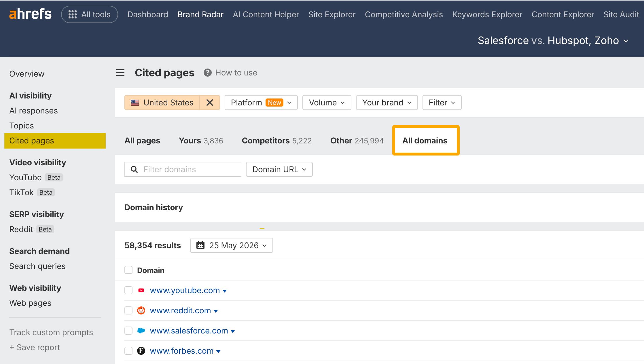Expand www.youtube.com caret menu

(x=225, y=291)
